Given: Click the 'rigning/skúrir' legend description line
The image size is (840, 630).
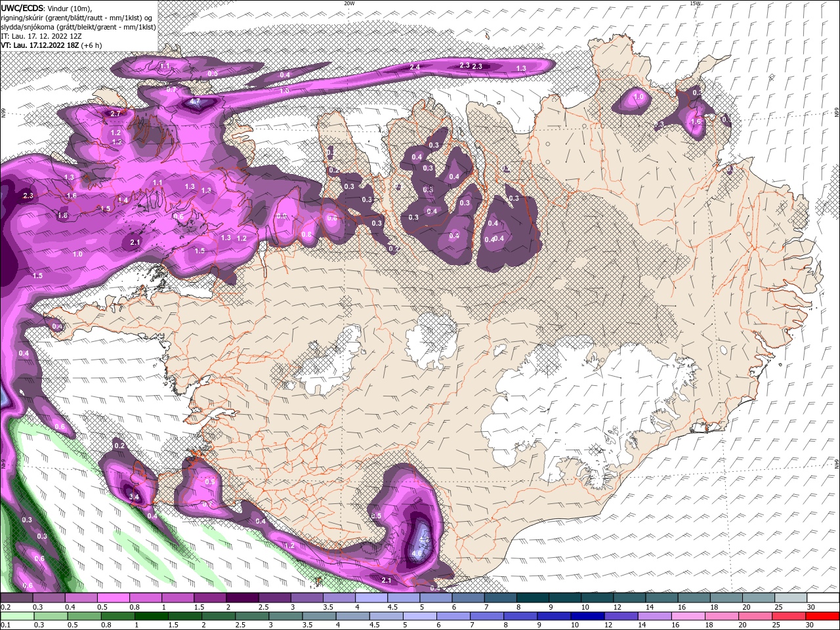Looking at the screenshot, I should click(x=77, y=18).
